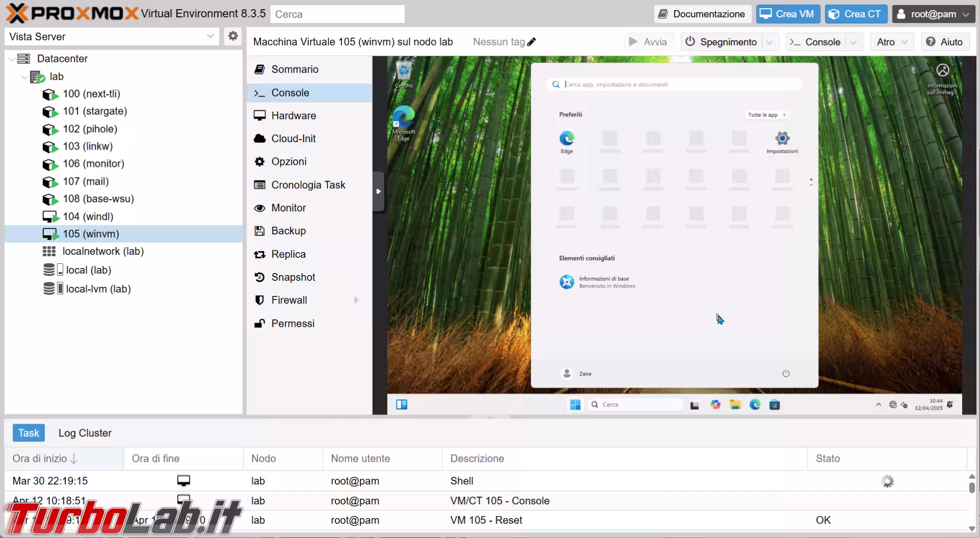Click the Widgets icon in the taskbar
Image resolution: width=980 pixels, height=538 pixels.
[402, 405]
